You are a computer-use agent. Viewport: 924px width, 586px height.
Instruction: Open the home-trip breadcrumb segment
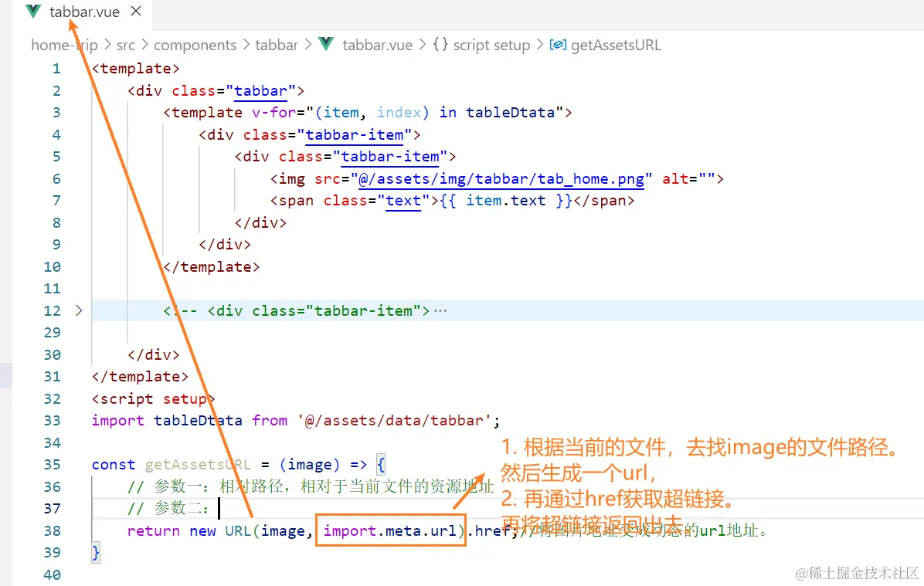(64, 46)
